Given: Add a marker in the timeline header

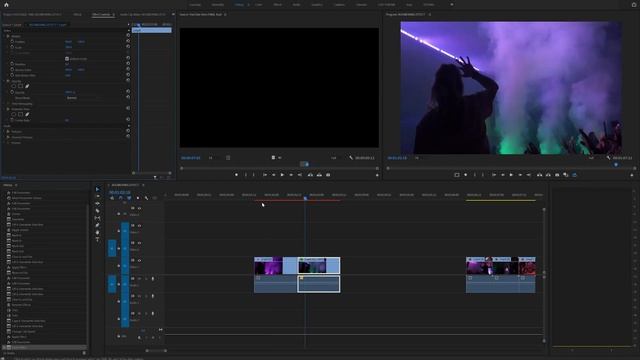Looking at the screenshot, I should [x=138, y=198].
